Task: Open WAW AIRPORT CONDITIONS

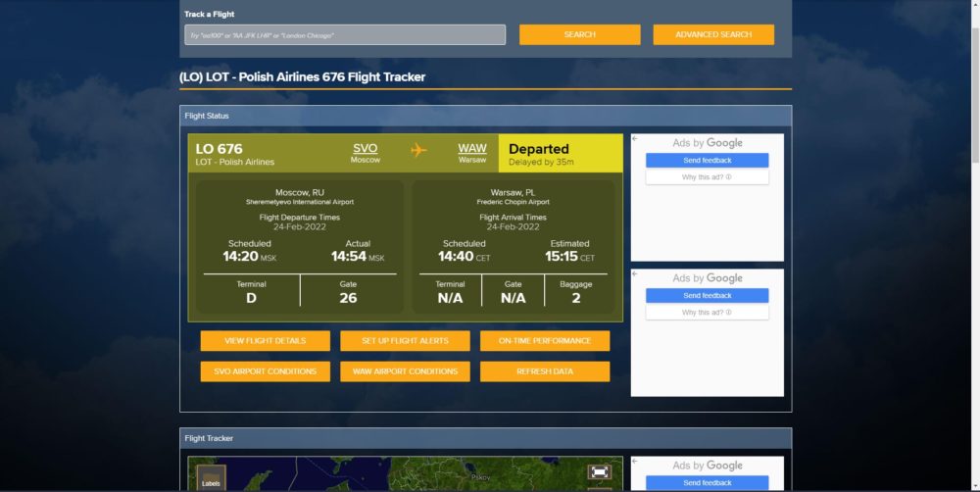Action: pyautogui.click(x=405, y=371)
